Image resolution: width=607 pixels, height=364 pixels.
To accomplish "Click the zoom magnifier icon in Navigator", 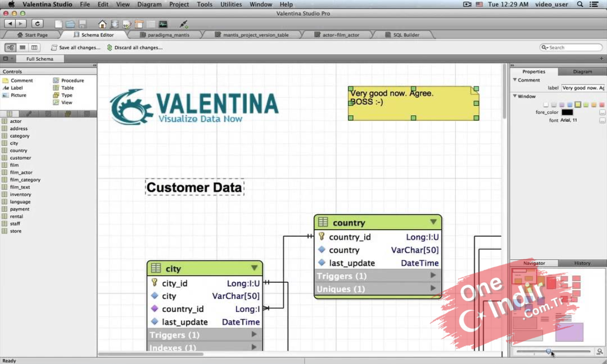I will (x=599, y=351).
